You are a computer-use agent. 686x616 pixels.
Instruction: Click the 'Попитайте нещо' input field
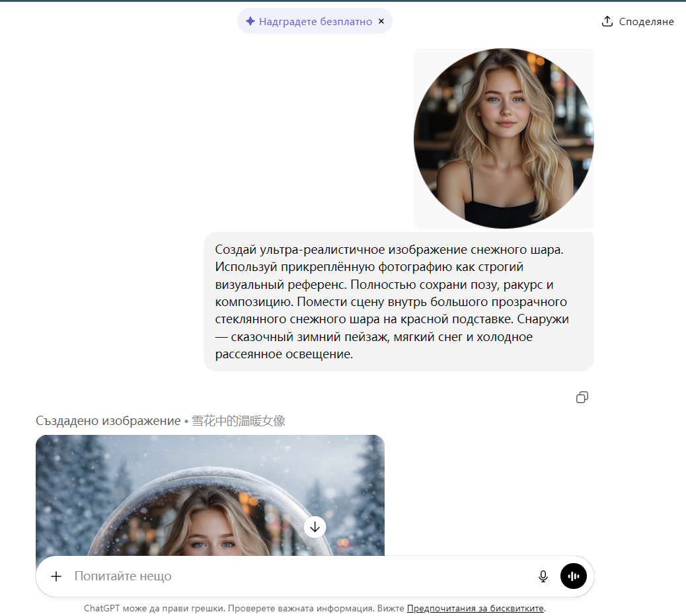click(122, 576)
